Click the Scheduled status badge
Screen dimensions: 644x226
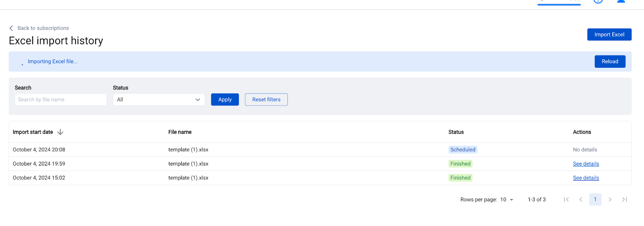pos(463,150)
